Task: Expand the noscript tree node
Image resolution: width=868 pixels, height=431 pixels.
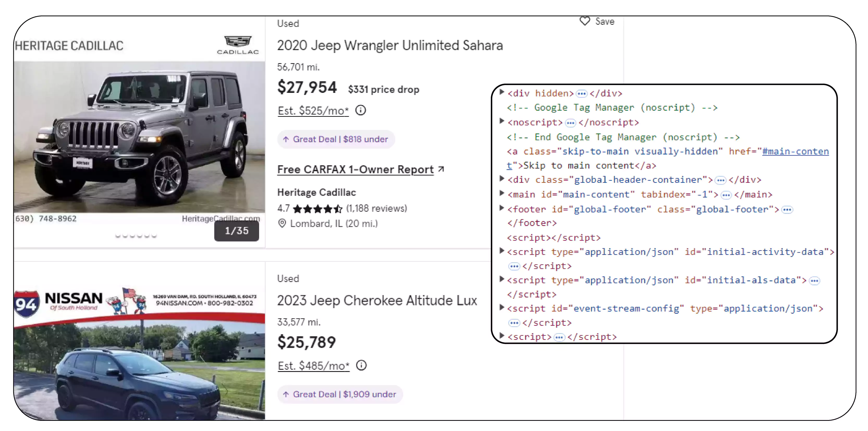Action: point(502,121)
